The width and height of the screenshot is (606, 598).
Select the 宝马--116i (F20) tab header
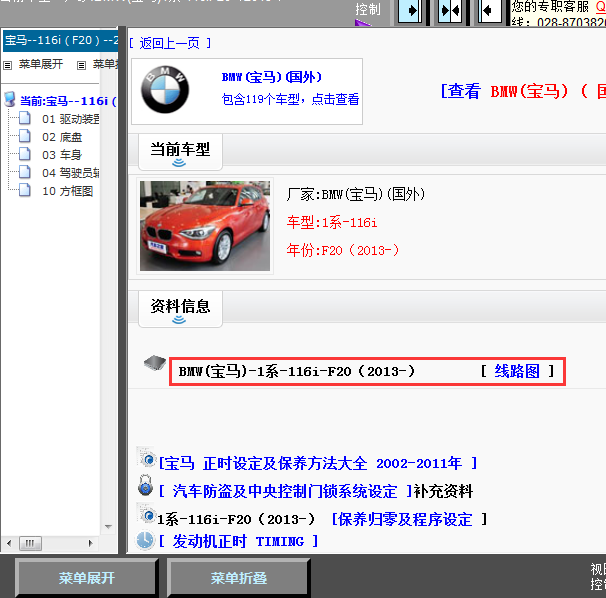tap(60, 40)
